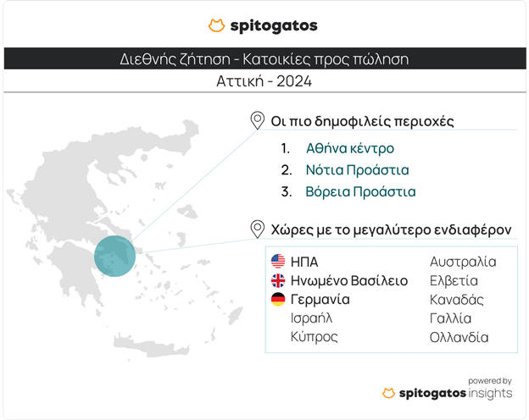This screenshot has width=529, height=420.
Task: Click the Κύπρος country entry
Action: coord(314,337)
